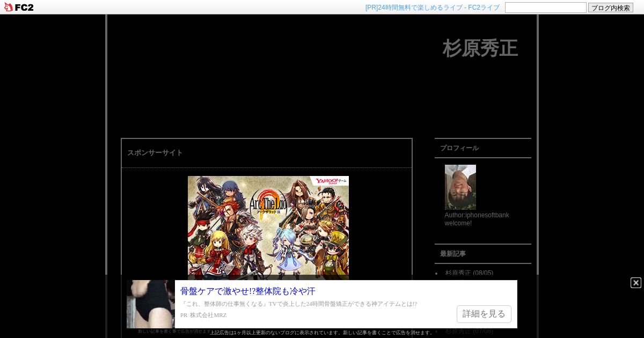Select the スポンサーサイト heading

pos(155,153)
